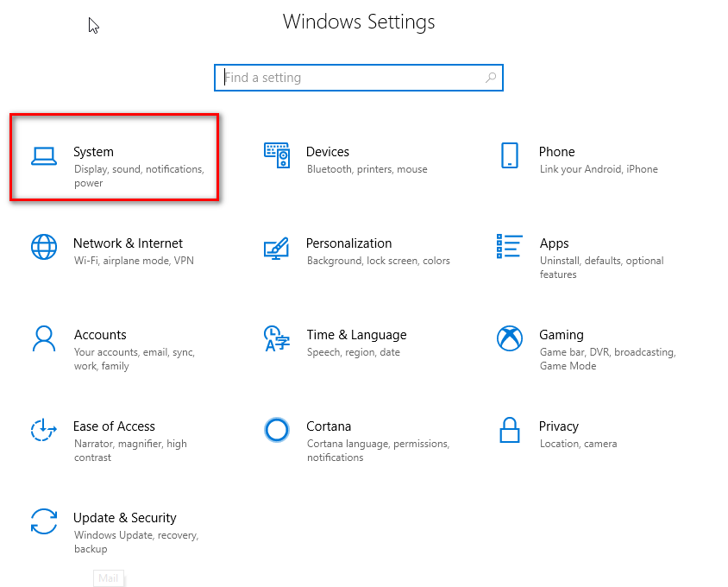
Task: Click the Phone icon
Action: click(x=509, y=155)
